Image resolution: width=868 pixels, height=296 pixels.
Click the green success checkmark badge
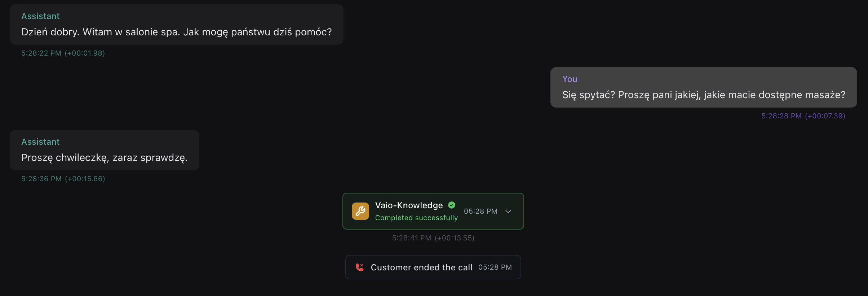coord(452,205)
